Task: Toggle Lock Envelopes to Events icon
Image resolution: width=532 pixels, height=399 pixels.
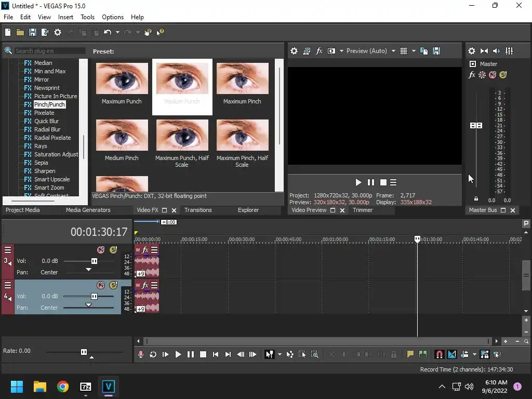Action: point(485,354)
